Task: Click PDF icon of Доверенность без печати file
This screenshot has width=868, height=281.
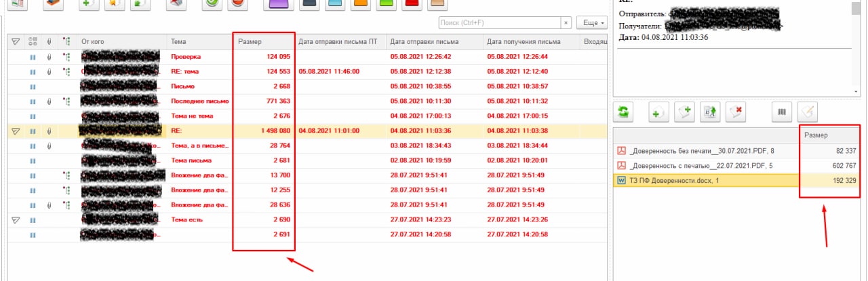Action: click(x=620, y=150)
